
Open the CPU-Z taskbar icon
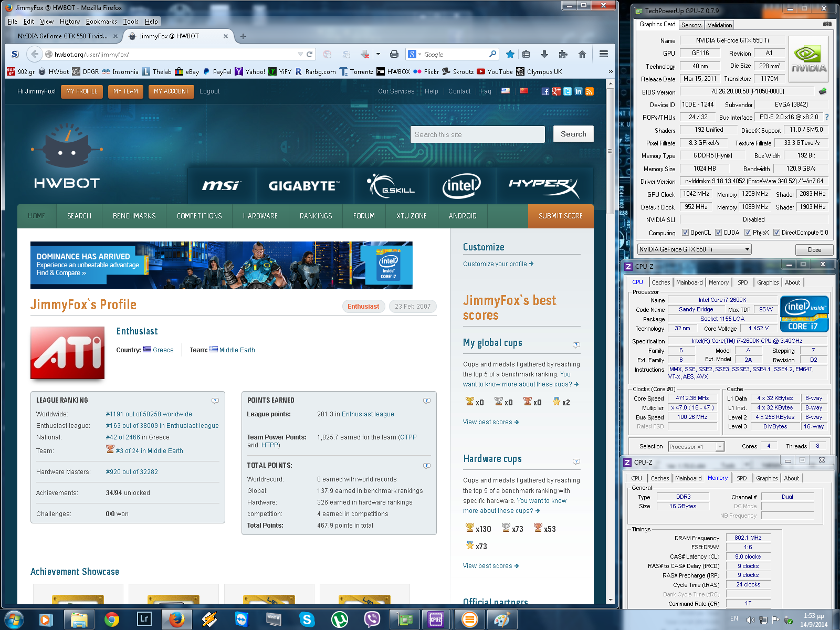click(x=436, y=619)
